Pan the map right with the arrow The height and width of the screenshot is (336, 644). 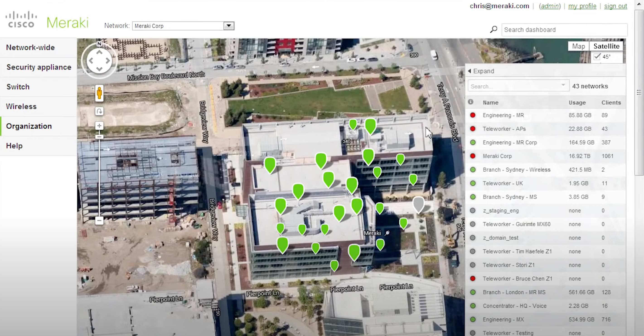[108, 61]
